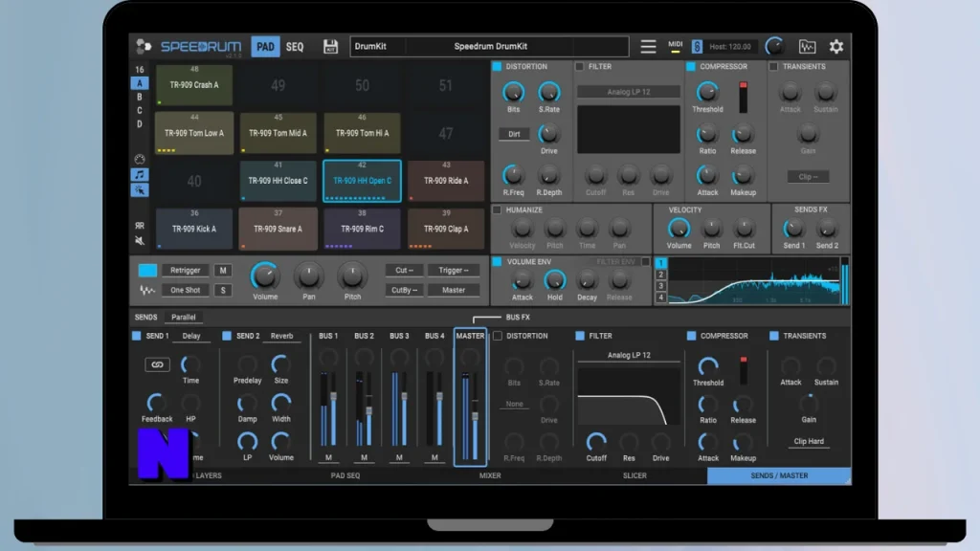Image resolution: width=980 pixels, height=551 pixels.
Task: Open the Cut group dropdown
Action: (405, 271)
